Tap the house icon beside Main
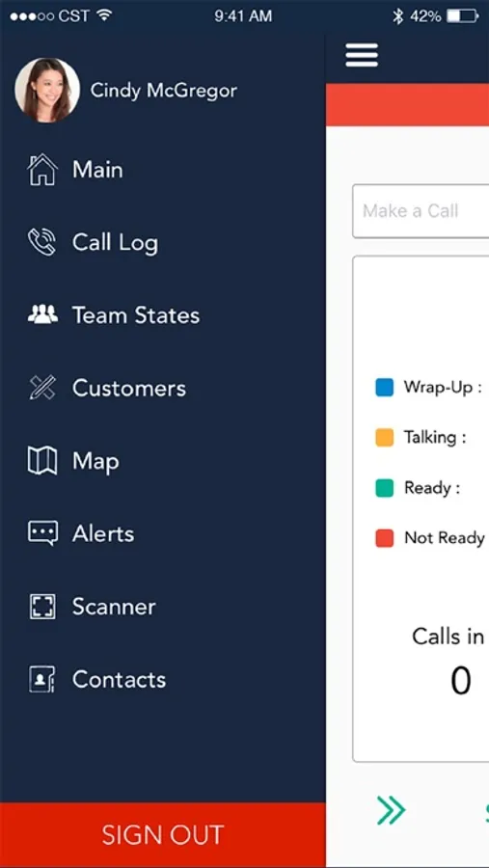 click(x=42, y=170)
